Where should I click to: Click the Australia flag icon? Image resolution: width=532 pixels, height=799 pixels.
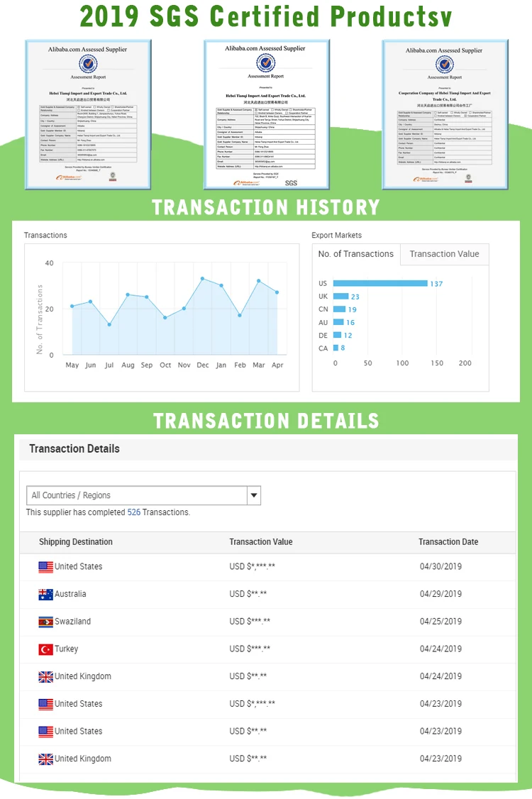(x=46, y=594)
